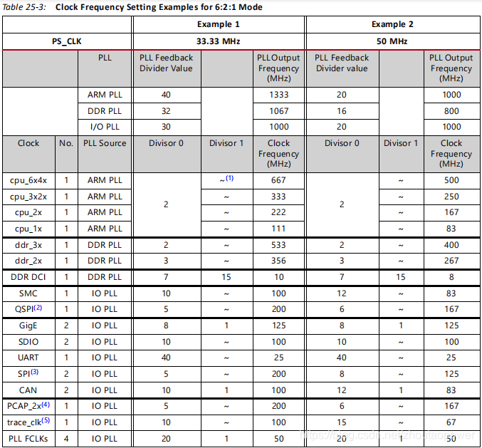Open footnote (3) next to SPI

point(34,372)
